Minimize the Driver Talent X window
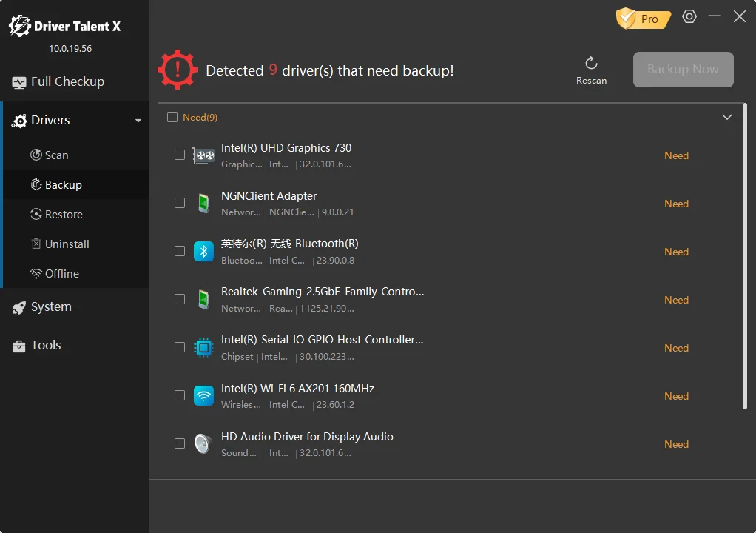Image resolution: width=756 pixels, height=533 pixels. tap(715, 16)
